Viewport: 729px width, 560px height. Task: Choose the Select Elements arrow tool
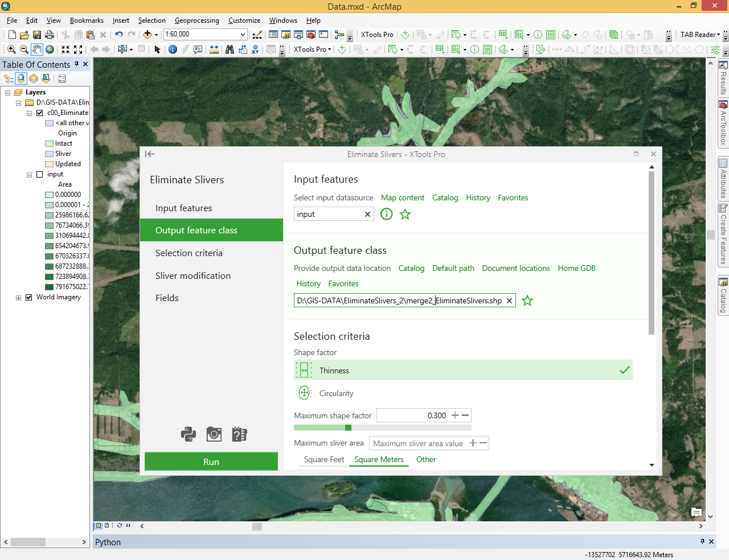click(157, 50)
